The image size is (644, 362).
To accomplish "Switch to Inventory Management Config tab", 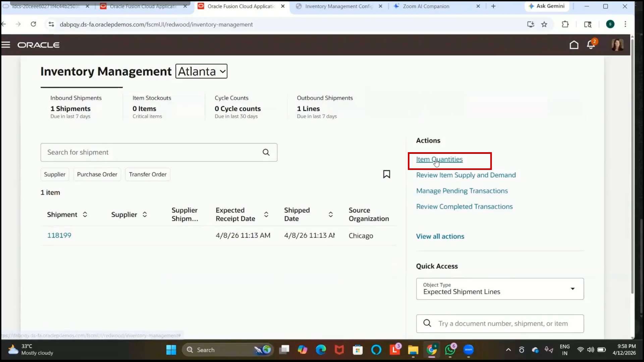I will pyautogui.click(x=339, y=6).
